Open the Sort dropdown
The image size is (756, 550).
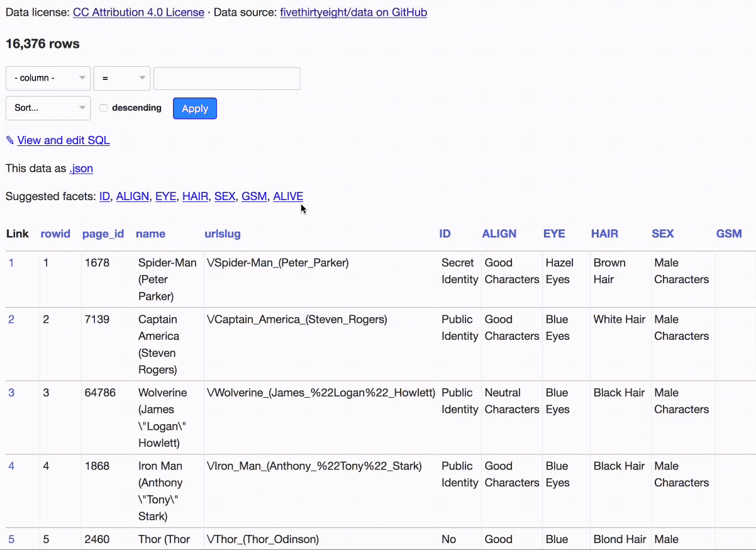(x=48, y=108)
